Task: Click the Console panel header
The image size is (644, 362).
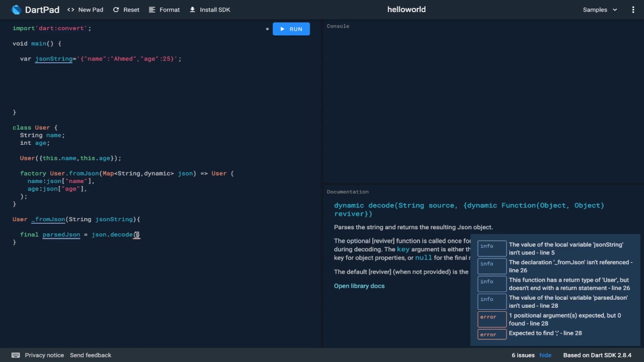Action: point(338,26)
